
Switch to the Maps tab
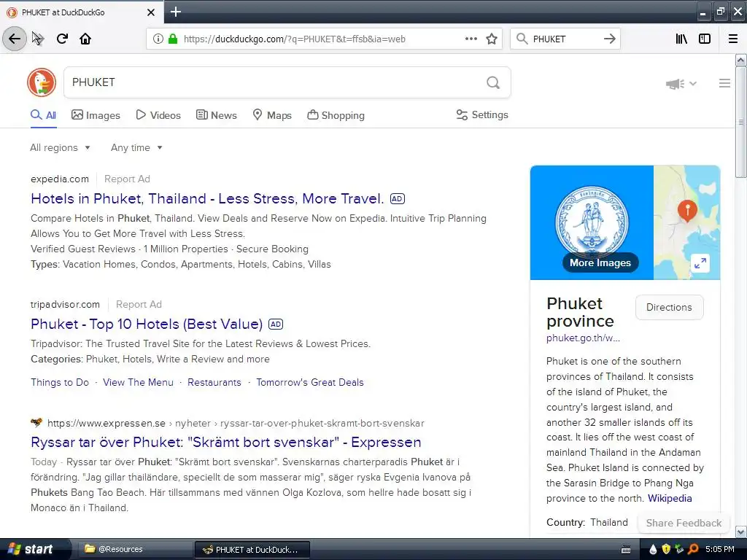(x=272, y=115)
